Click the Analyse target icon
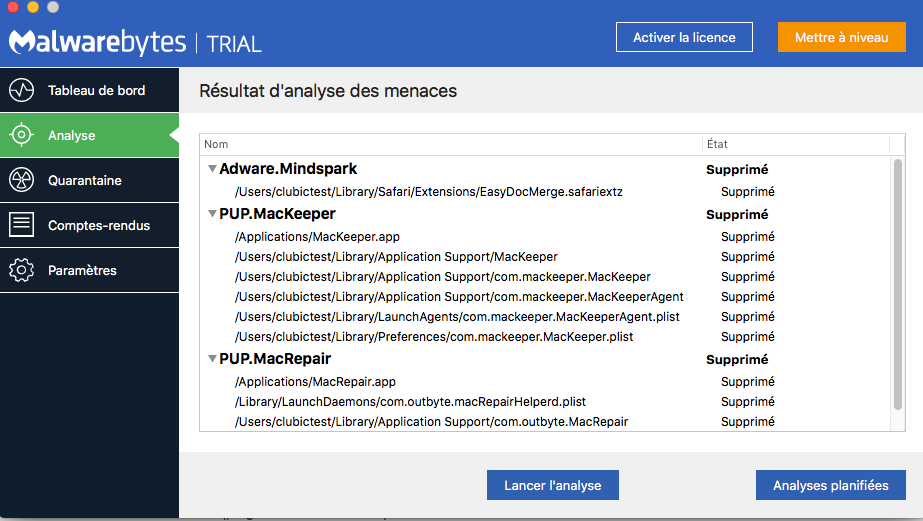This screenshot has height=521, width=923. pyautogui.click(x=22, y=135)
